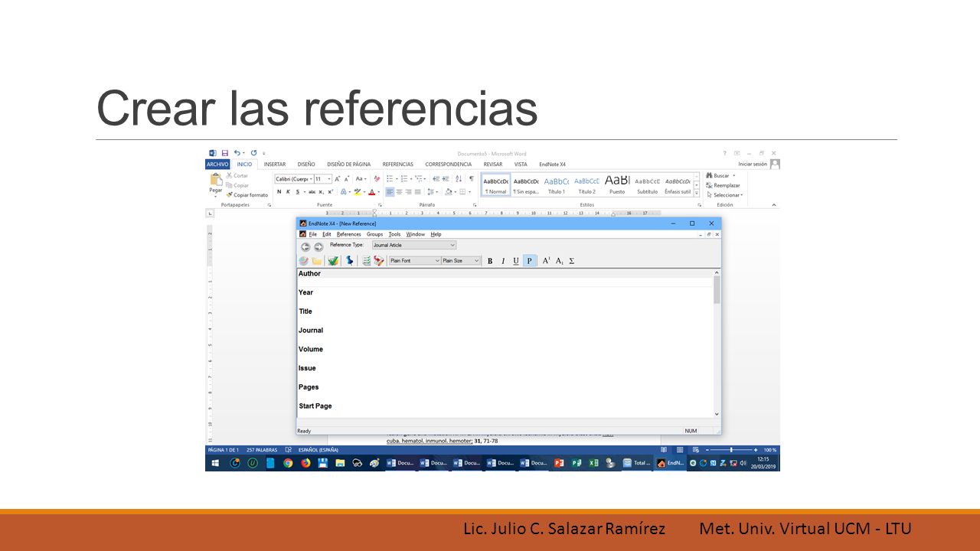Select the Normal style in Word

[x=496, y=184]
